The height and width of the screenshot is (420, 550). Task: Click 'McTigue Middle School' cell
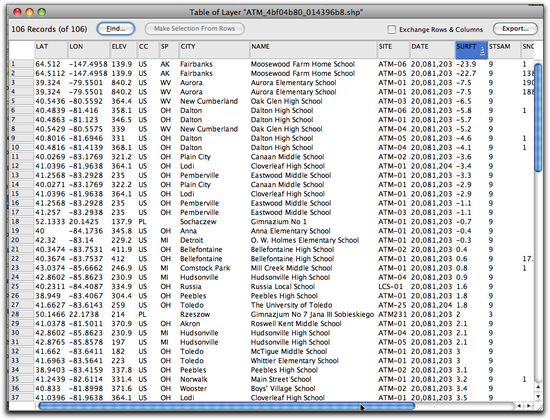pos(289,352)
